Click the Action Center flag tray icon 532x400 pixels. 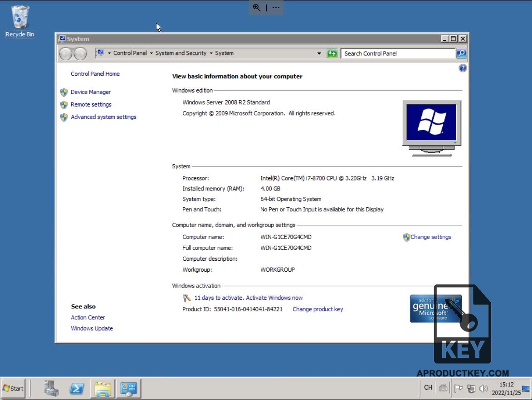459,388
